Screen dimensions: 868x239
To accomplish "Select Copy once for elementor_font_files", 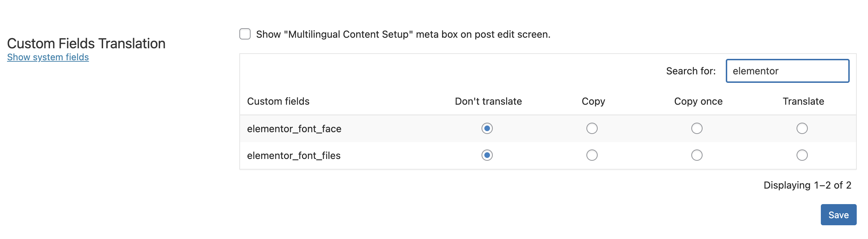I will pos(697,155).
